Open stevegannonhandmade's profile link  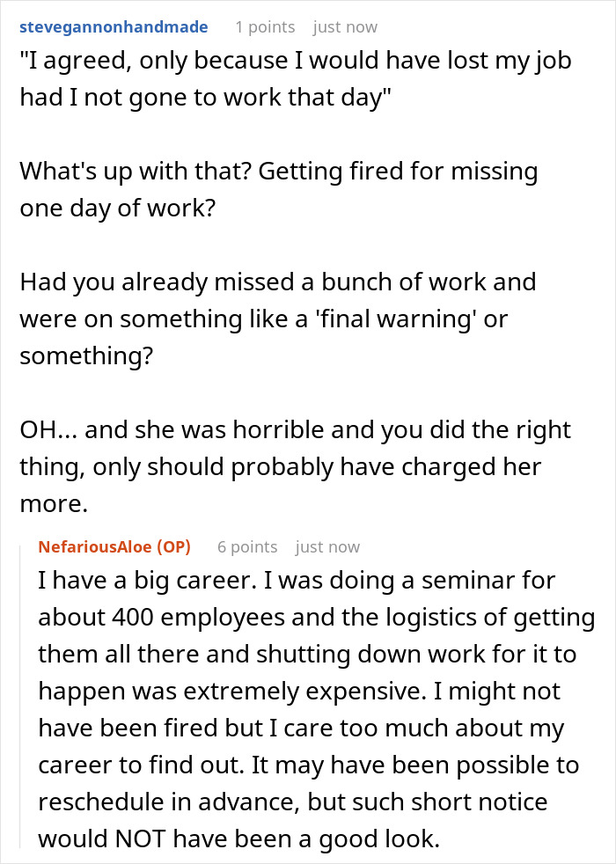(x=114, y=27)
